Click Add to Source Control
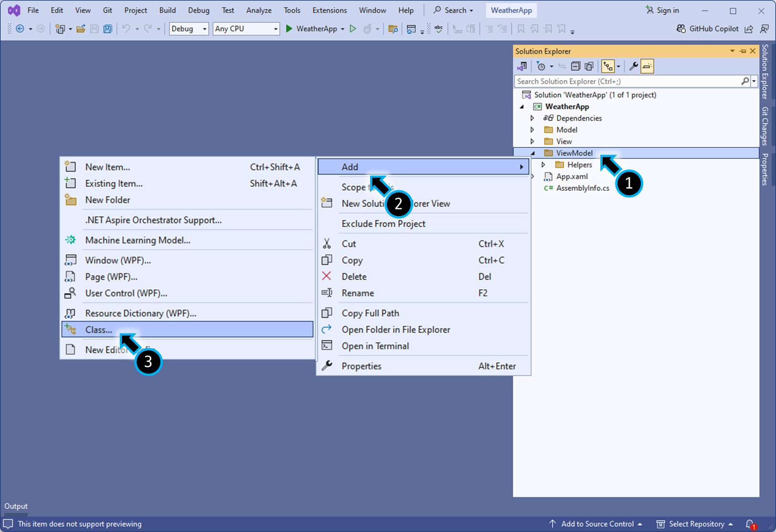 [595, 524]
